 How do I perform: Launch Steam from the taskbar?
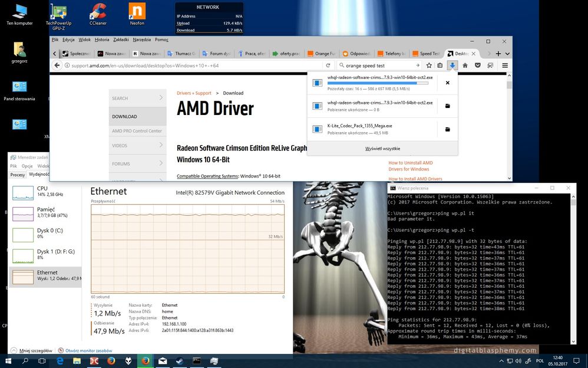click(179, 360)
